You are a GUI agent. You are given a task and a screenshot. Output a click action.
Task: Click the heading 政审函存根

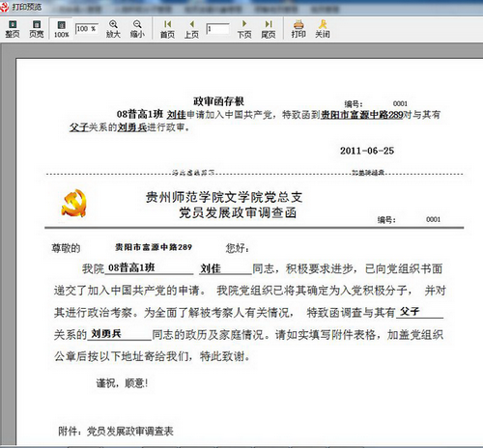pyautogui.click(x=218, y=101)
